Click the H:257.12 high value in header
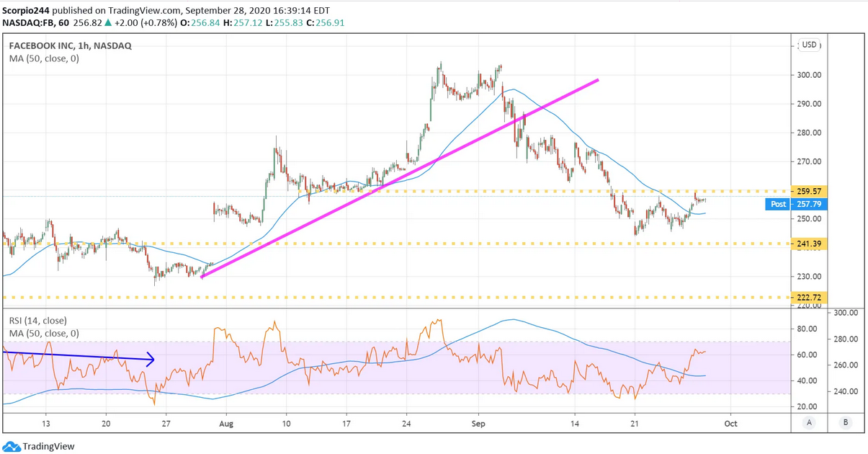868x454 pixels. click(243, 22)
